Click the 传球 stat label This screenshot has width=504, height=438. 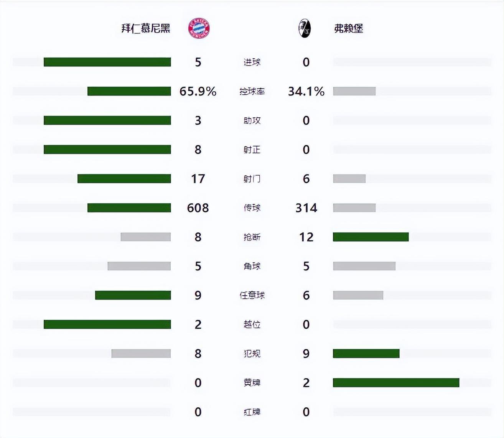[x=252, y=208]
